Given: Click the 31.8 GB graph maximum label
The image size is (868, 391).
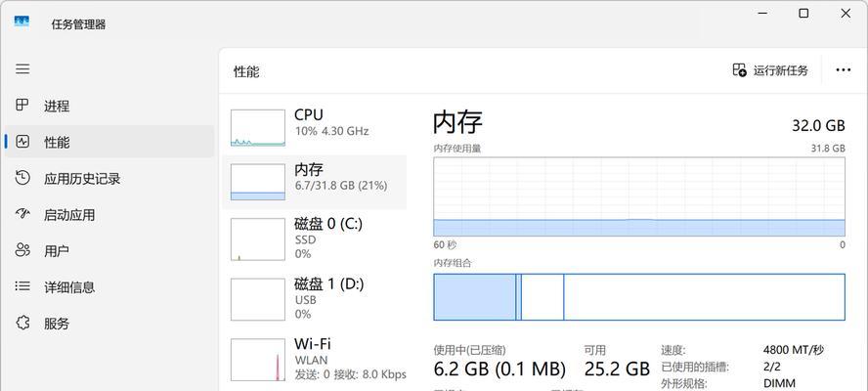Looking at the screenshot, I should (828, 149).
